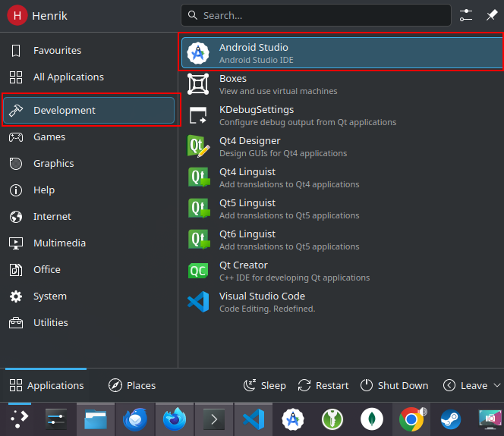Viewport: 504px width, 436px height.
Task: Select the Games category
Action: click(89, 137)
